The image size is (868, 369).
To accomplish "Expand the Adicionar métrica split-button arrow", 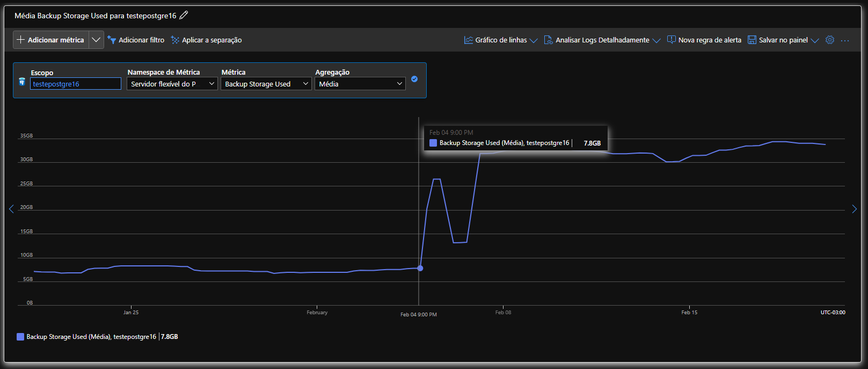I will tap(96, 40).
